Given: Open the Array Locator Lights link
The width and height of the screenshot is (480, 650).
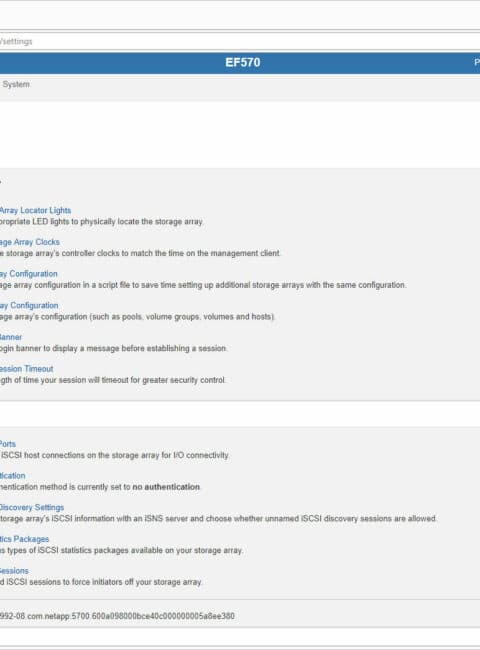Looking at the screenshot, I should click(x=35, y=210).
